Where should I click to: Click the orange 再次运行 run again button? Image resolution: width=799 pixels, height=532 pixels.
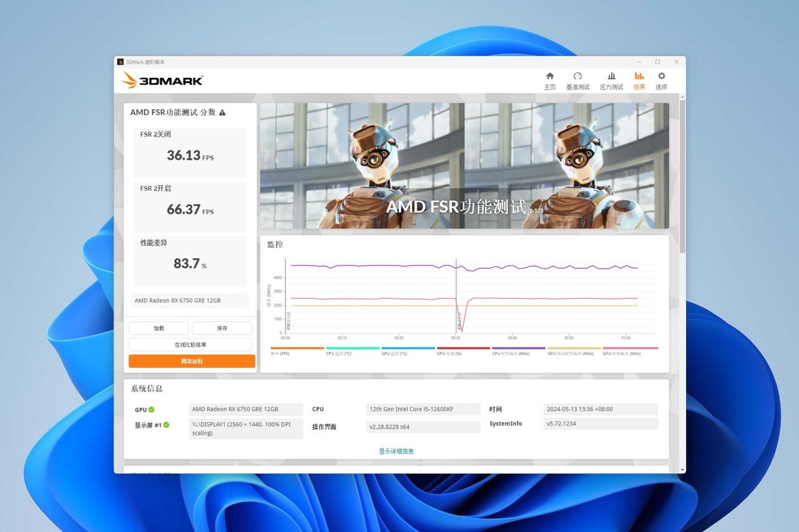tap(192, 361)
